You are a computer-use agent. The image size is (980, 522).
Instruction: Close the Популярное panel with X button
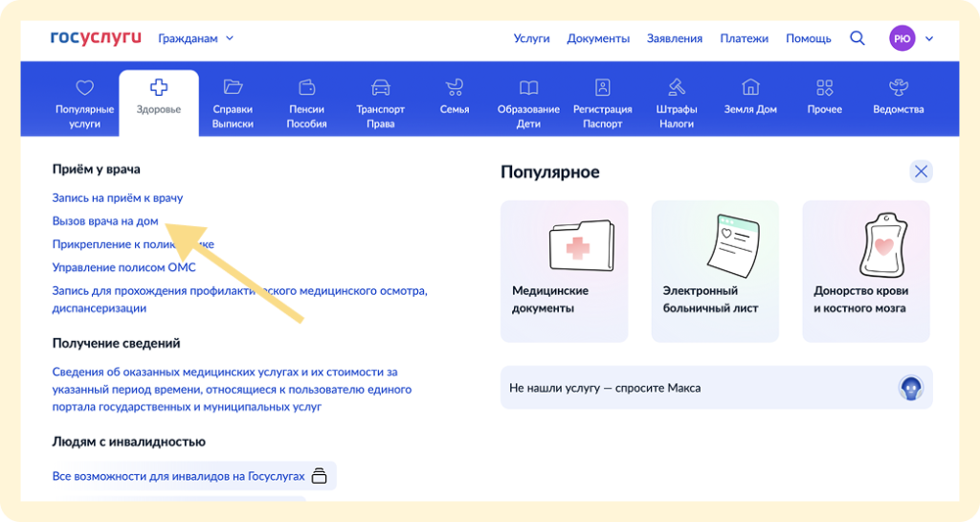pyautogui.click(x=921, y=171)
